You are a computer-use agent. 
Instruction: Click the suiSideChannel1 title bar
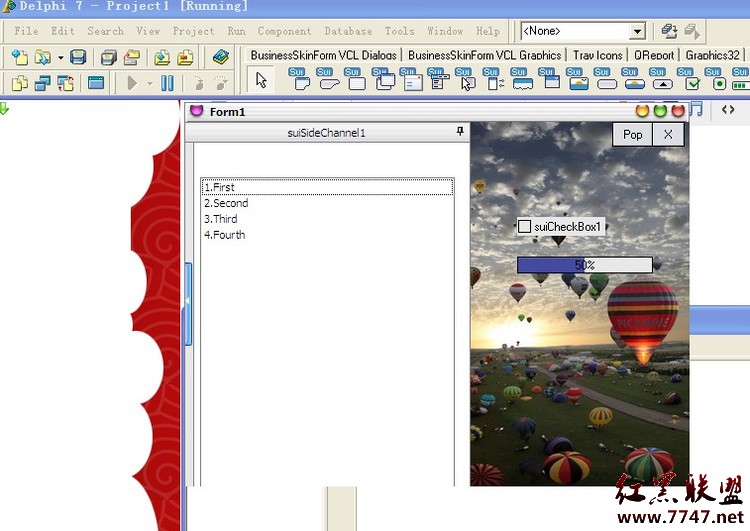[x=327, y=133]
